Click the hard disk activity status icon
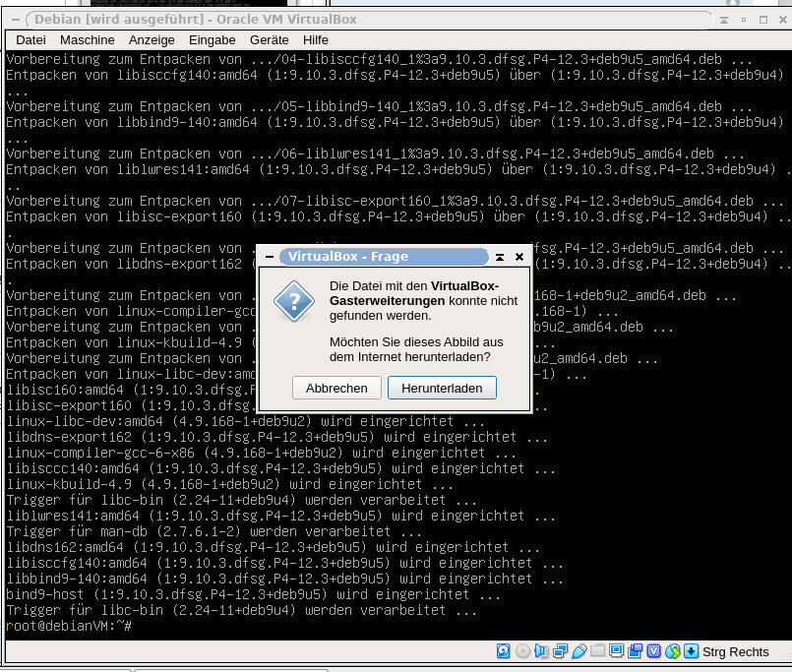 pyautogui.click(x=503, y=650)
